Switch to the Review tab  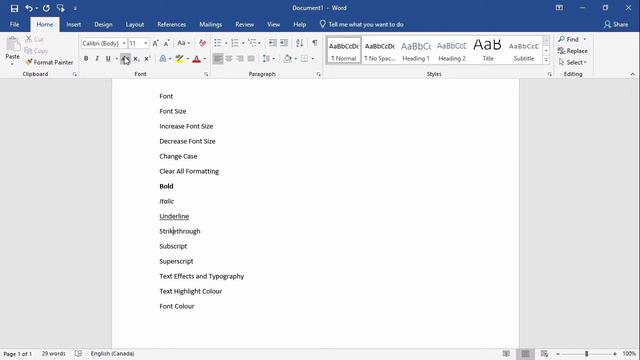244,24
